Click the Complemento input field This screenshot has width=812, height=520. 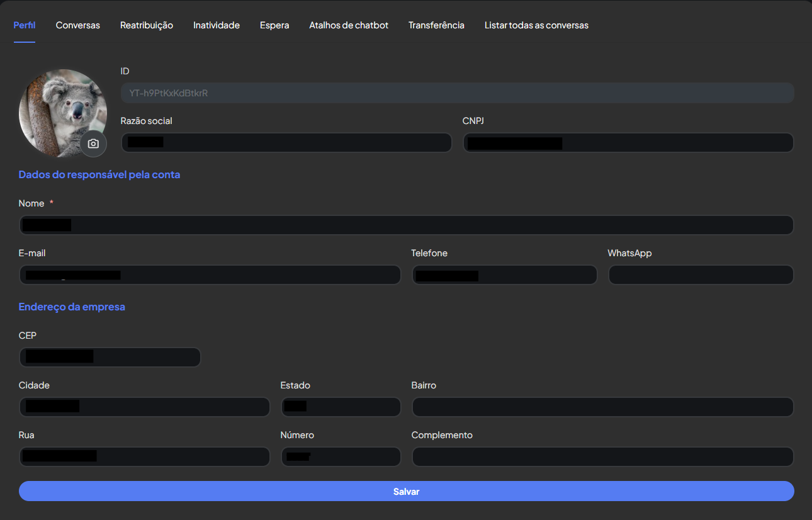tap(602, 456)
